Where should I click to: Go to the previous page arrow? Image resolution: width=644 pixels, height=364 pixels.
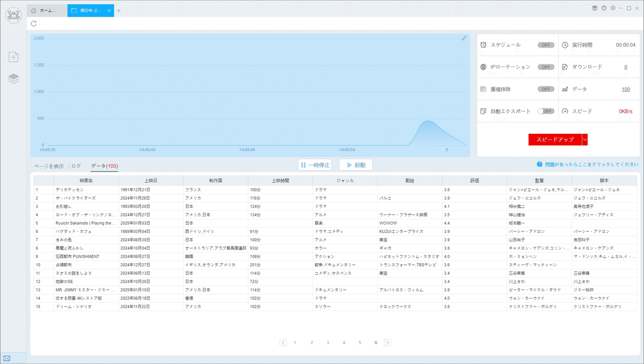click(x=283, y=343)
